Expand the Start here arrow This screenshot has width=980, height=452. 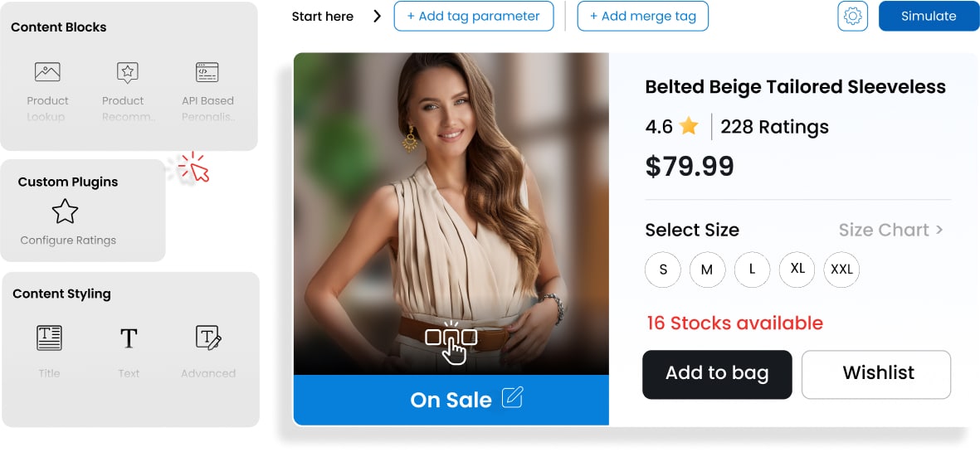coord(378,17)
